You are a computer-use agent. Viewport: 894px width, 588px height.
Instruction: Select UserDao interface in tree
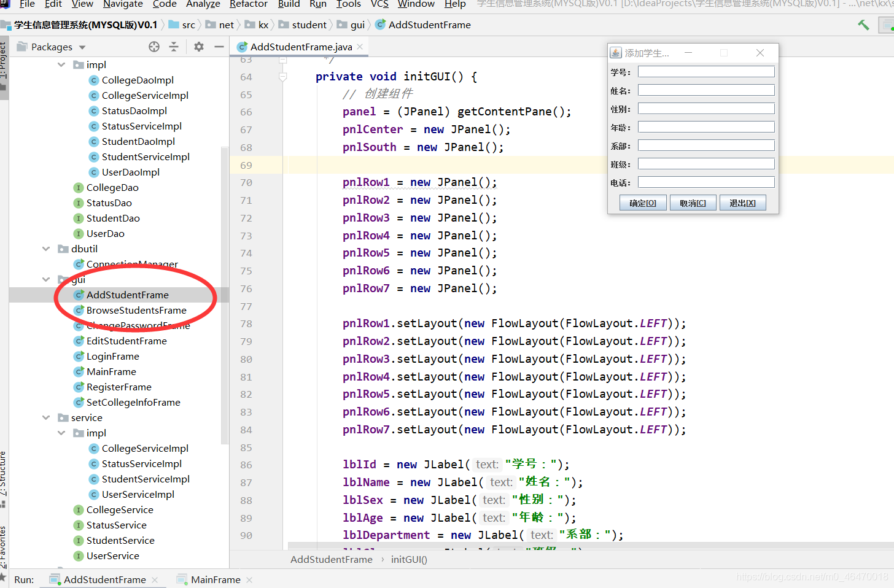pos(105,233)
